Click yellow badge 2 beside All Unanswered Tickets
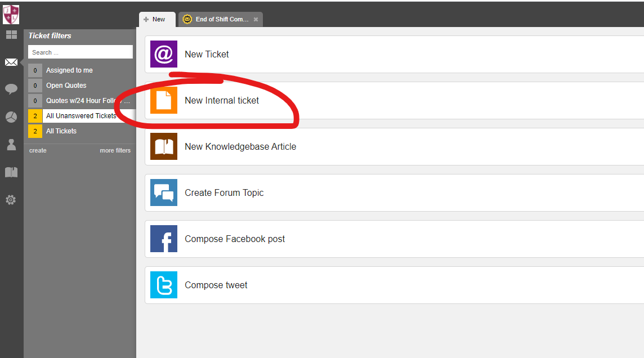The width and height of the screenshot is (644, 358). tap(35, 116)
